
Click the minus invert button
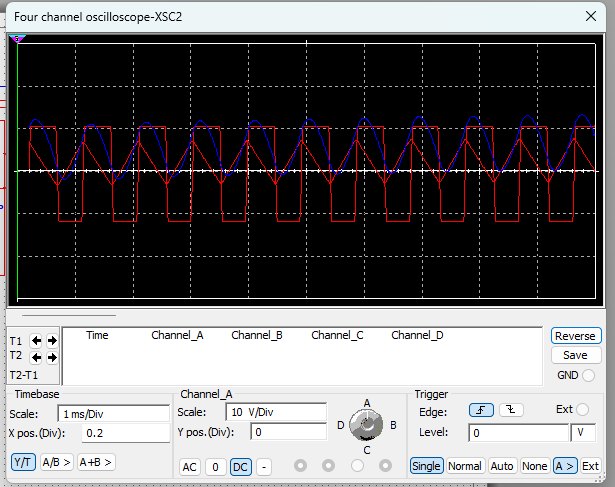click(x=264, y=467)
